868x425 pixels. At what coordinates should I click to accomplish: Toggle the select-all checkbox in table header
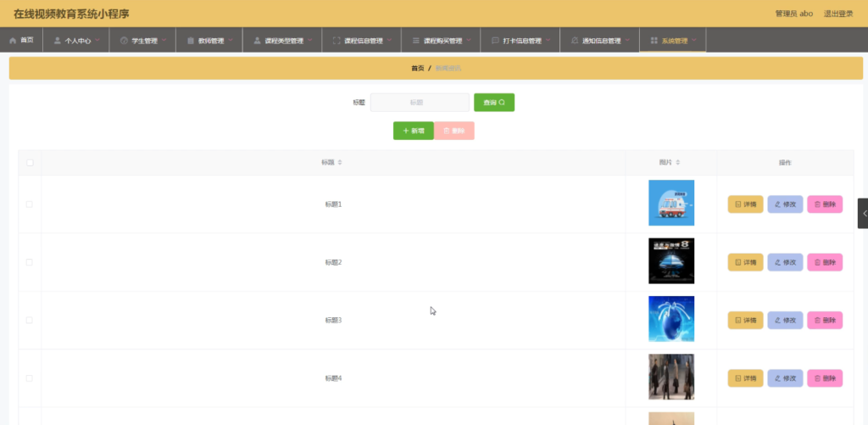click(x=30, y=162)
